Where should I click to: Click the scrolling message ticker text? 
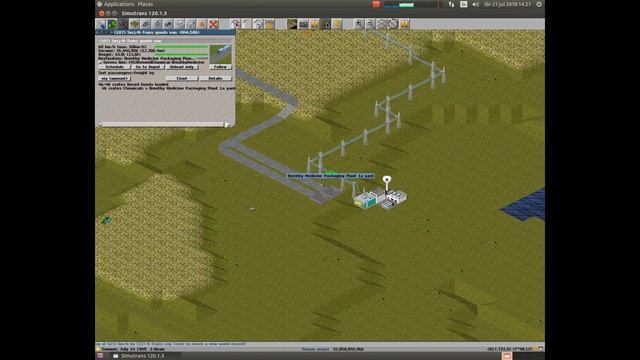pyautogui.click(x=171, y=344)
